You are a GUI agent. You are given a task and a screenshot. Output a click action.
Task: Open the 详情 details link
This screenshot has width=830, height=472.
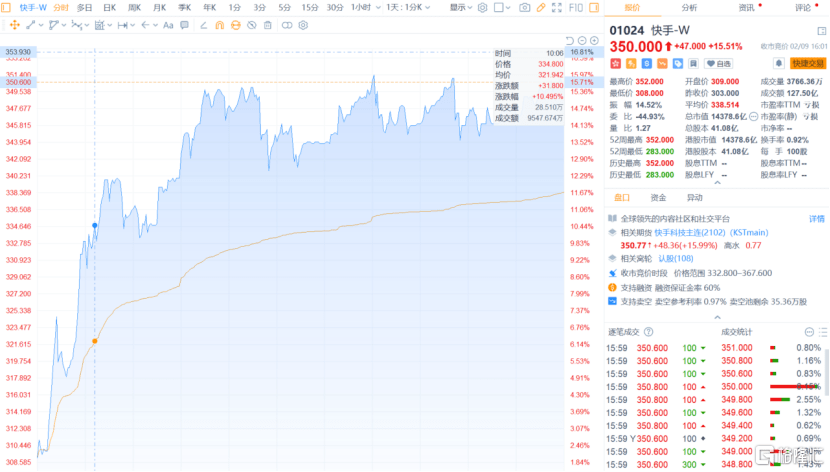tap(816, 219)
